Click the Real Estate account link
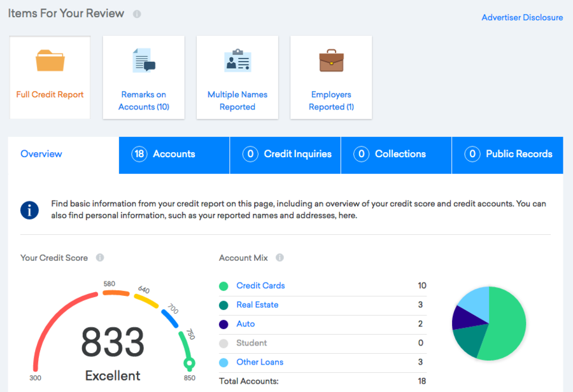573x392 pixels. [257, 305]
